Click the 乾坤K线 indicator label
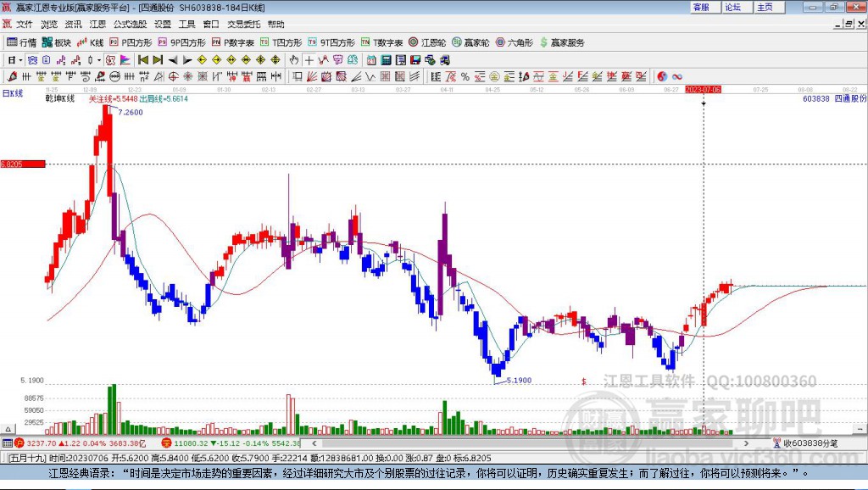Image resolution: width=868 pixels, height=490 pixels. point(60,98)
